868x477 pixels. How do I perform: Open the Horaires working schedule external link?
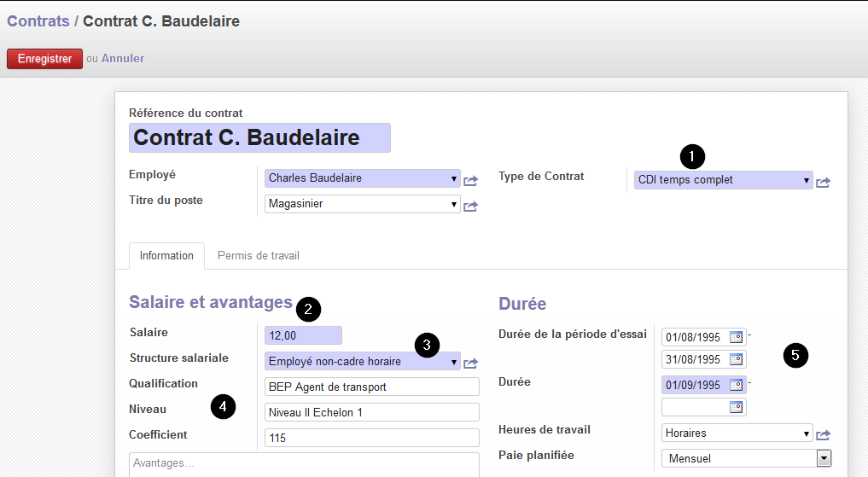(x=823, y=435)
